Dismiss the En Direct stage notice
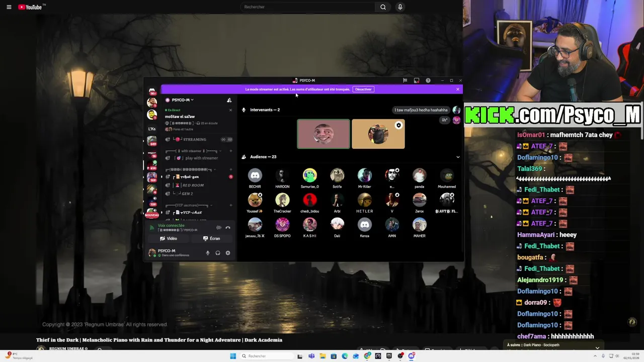The width and height of the screenshot is (644, 362). (x=230, y=110)
